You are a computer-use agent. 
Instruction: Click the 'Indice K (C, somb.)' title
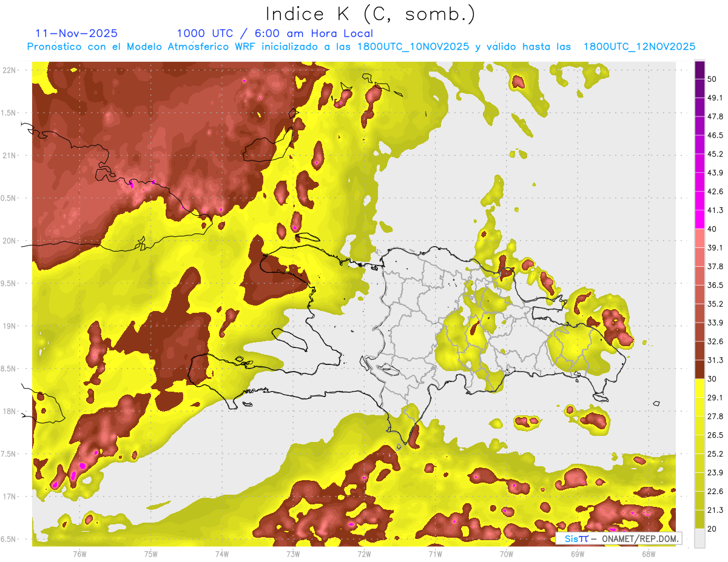click(369, 15)
